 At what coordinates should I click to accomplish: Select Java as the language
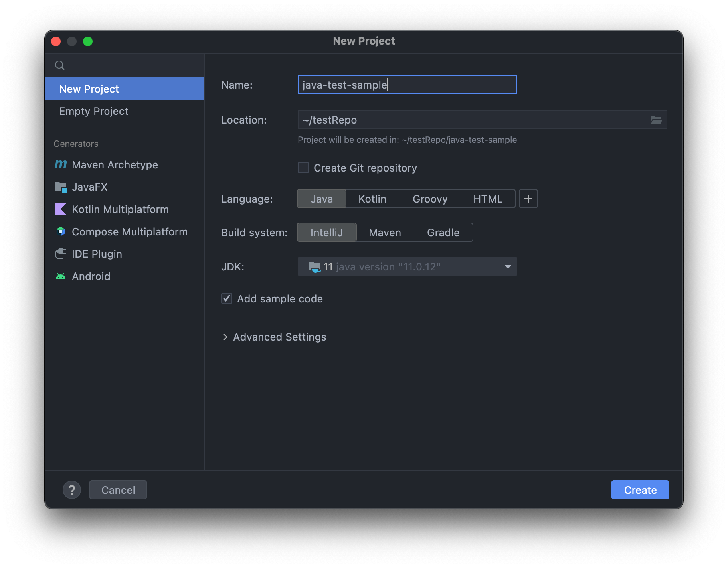[x=322, y=199]
